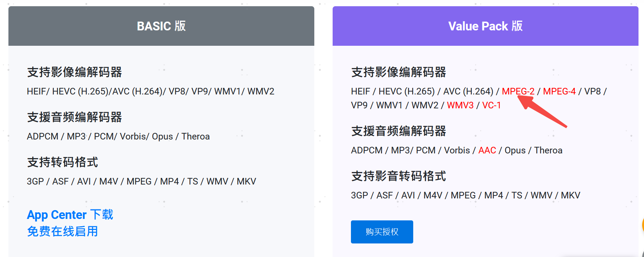Image resolution: width=644 pixels, height=257 pixels.
Task: Click the red MPEG-4 codec text
Action: point(559,91)
